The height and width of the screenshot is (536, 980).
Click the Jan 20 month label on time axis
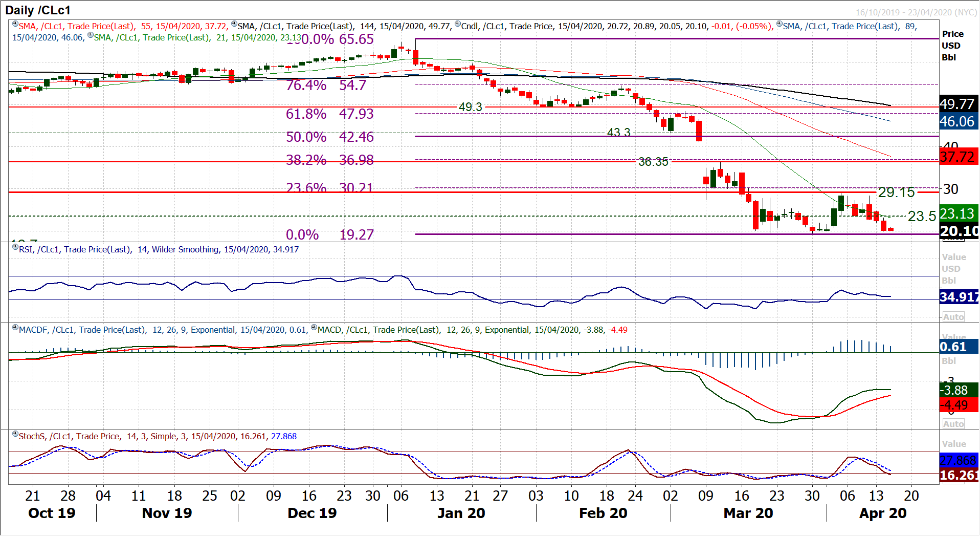tap(461, 513)
